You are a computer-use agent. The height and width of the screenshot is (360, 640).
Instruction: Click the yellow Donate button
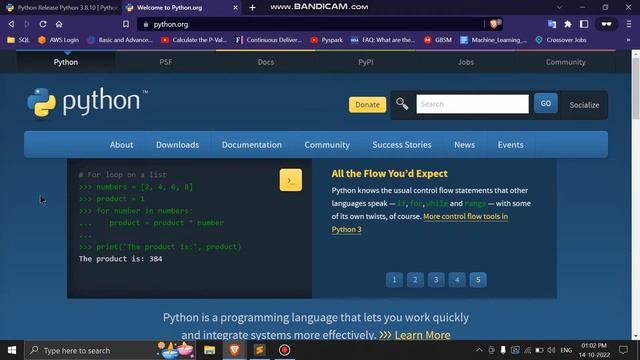(x=367, y=104)
